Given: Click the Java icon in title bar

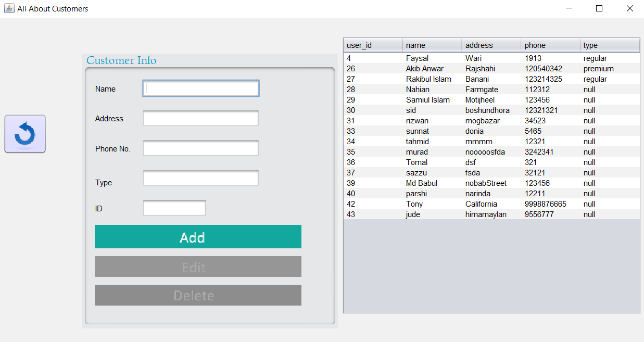Looking at the screenshot, I should point(9,8).
